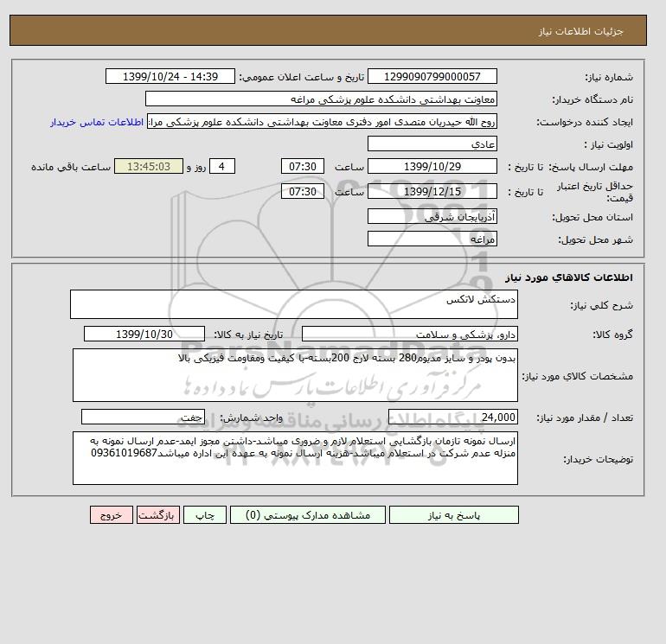The image size is (666, 644).
Task: Click the مهلت ارسال پاسخ label
Action: point(591,167)
